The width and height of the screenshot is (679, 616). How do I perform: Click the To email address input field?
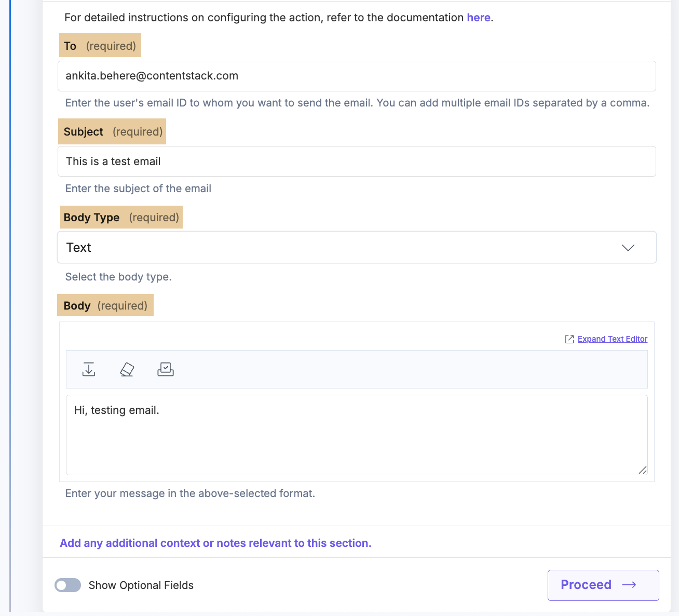[x=357, y=76]
